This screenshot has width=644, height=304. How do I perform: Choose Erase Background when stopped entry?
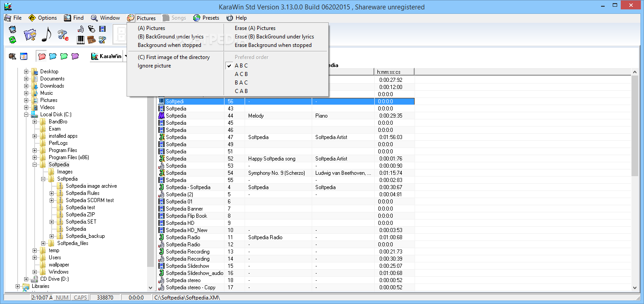tap(273, 45)
